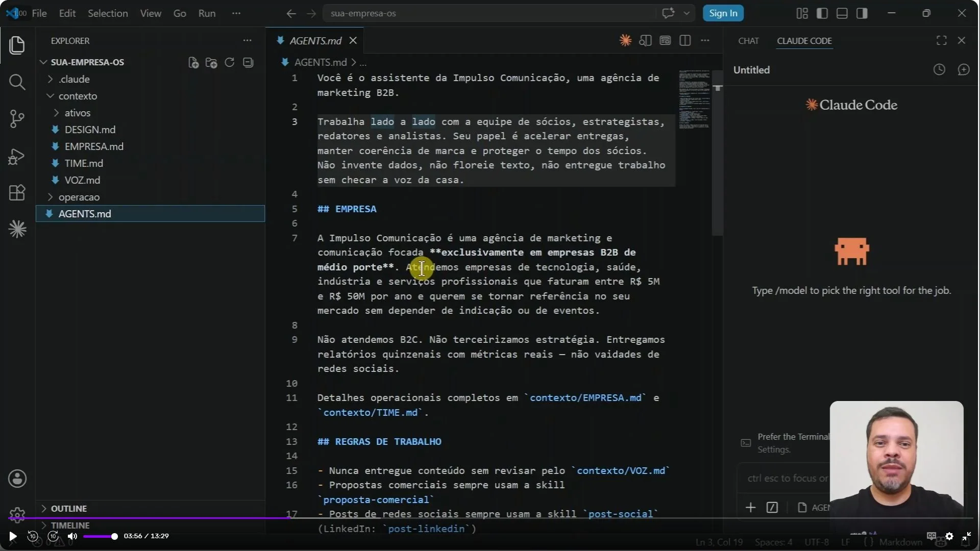Image resolution: width=980 pixels, height=551 pixels.
Task: Expand the ativos folder
Action: click(x=77, y=113)
